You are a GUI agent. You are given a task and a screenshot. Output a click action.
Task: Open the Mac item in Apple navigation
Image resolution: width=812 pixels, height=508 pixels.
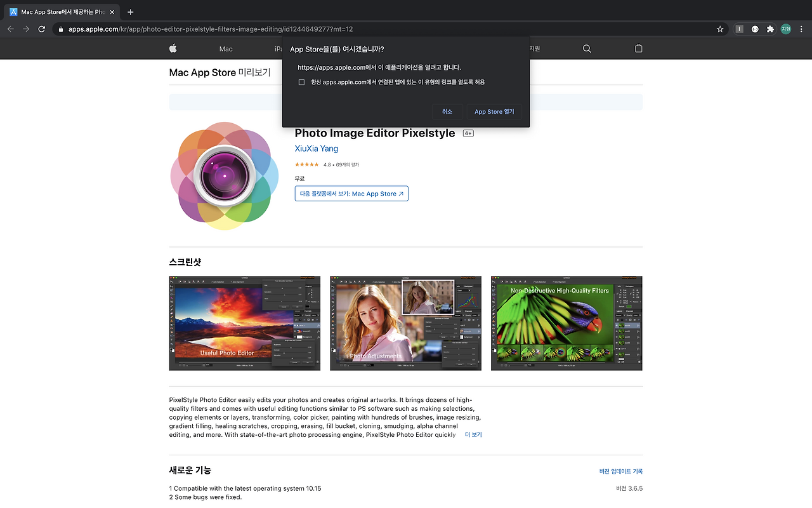226,49
